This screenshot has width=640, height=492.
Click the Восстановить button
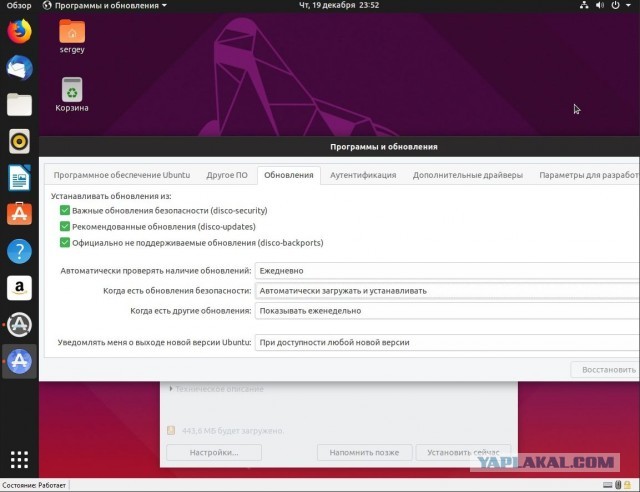pyautogui.click(x=605, y=370)
